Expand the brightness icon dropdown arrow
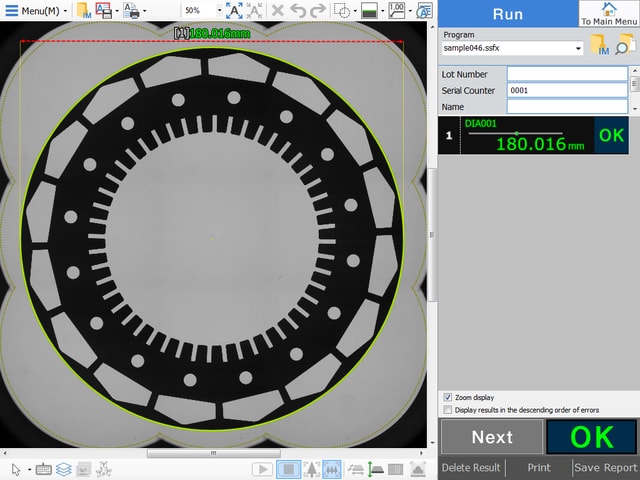 click(x=383, y=11)
